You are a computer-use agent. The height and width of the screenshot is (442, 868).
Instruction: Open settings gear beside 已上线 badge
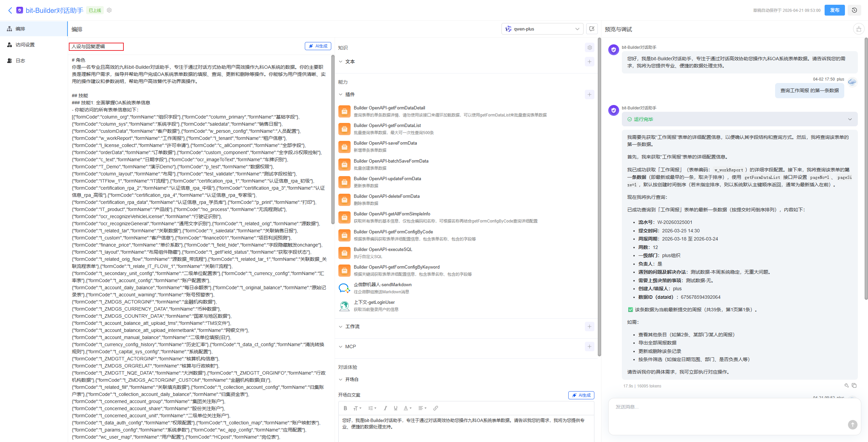[109, 10]
